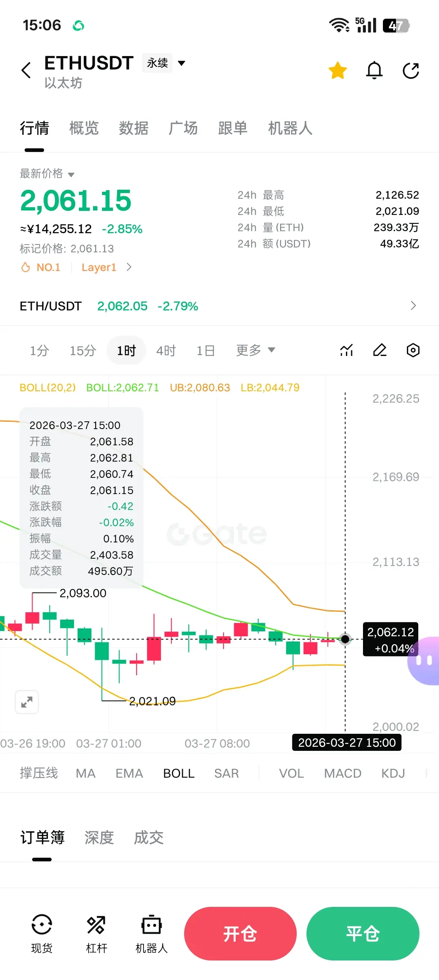Select the 15分 timeframe

pos(83,350)
